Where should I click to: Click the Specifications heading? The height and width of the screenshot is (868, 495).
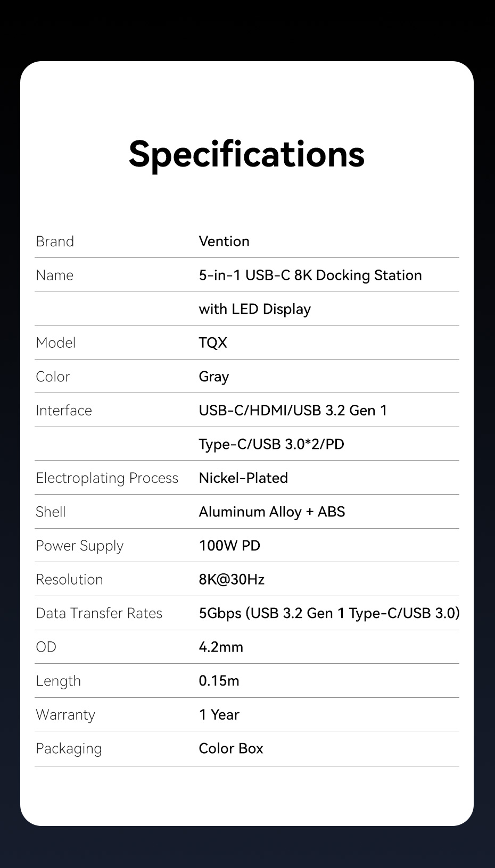point(246,154)
